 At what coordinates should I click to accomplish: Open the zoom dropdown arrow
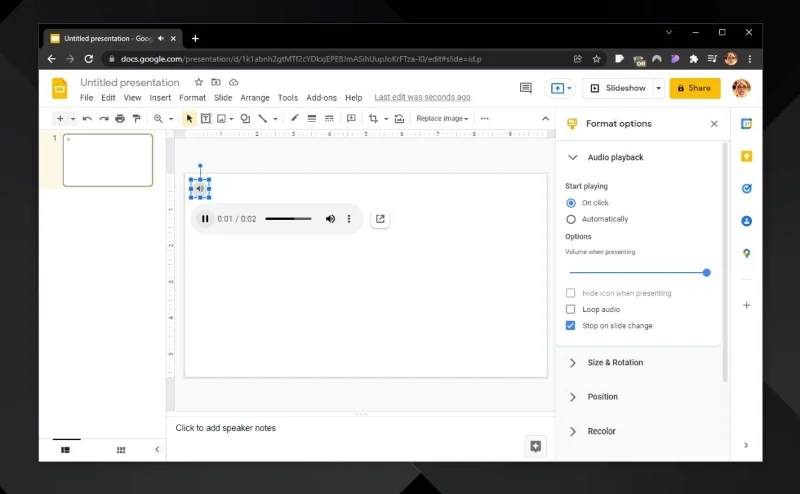tap(171, 119)
